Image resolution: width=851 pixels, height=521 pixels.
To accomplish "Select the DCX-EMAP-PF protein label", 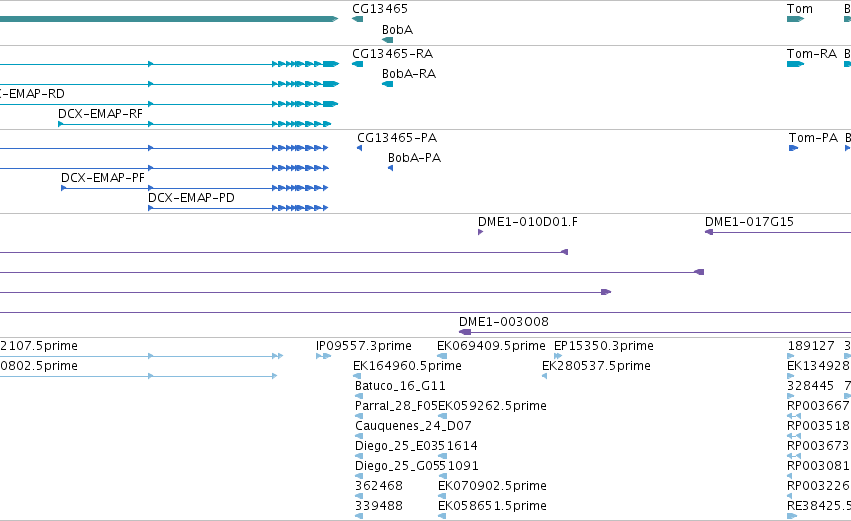I will (x=103, y=178).
